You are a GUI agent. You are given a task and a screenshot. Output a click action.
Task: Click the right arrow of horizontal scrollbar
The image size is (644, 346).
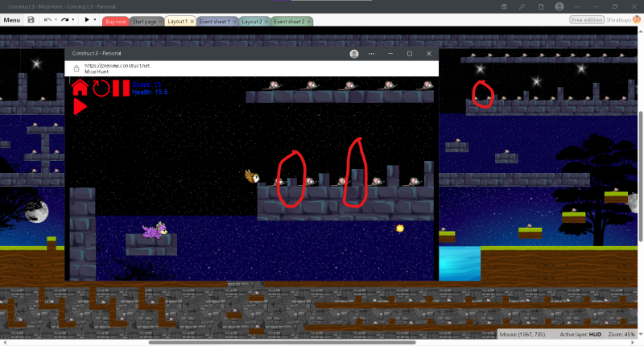(x=634, y=342)
